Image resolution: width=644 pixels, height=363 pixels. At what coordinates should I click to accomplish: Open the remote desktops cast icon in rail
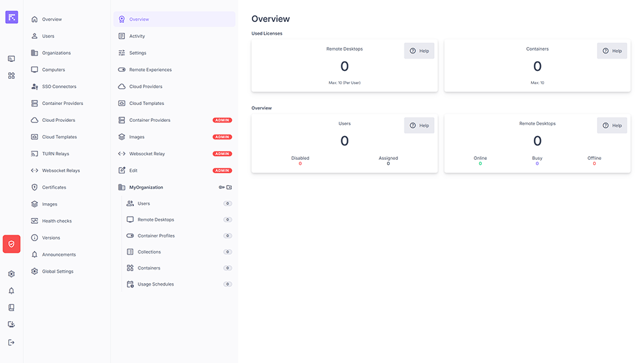tap(12, 59)
